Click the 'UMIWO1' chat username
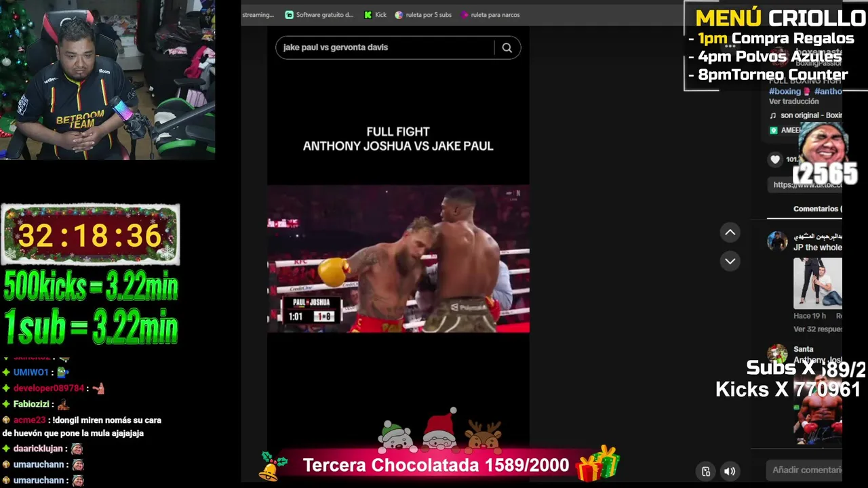868x488 pixels. pyautogui.click(x=31, y=372)
